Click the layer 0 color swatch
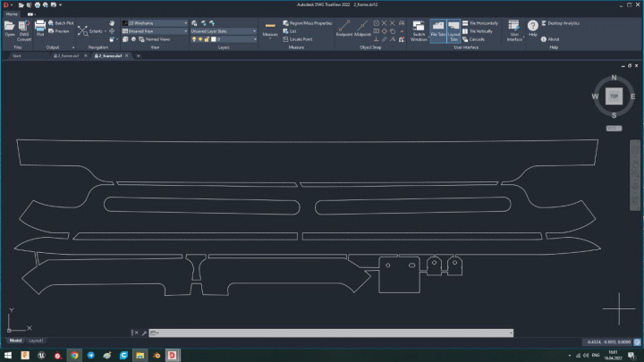This screenshot has height=362, width=644. pyautogui.click(x=214, y=39)
